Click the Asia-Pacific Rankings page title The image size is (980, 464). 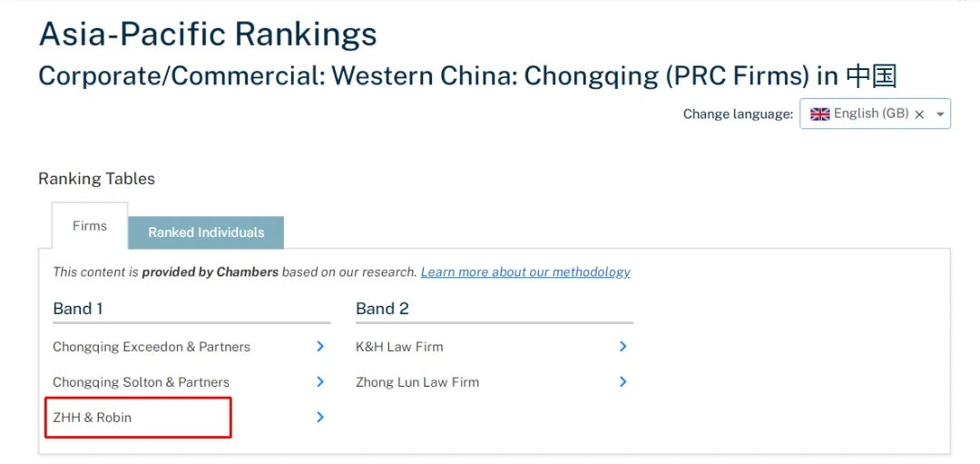pos(208,35)
